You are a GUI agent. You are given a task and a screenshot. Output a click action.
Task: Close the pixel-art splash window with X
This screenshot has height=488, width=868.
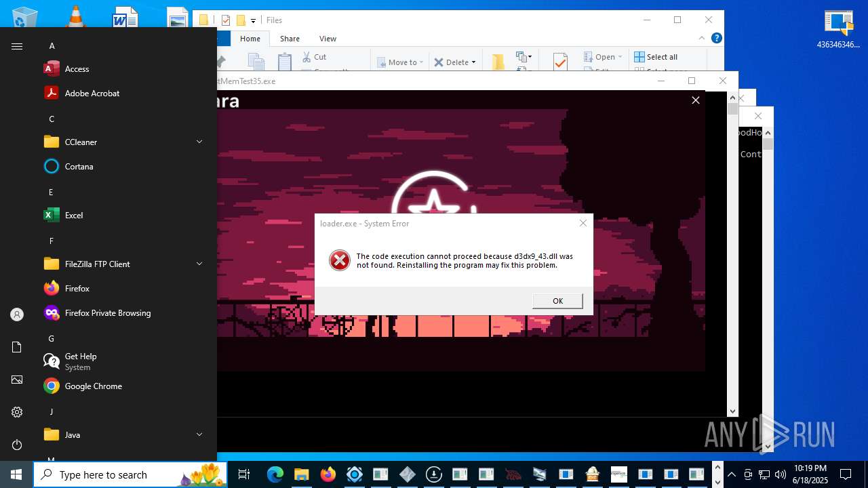click(695, 100)
